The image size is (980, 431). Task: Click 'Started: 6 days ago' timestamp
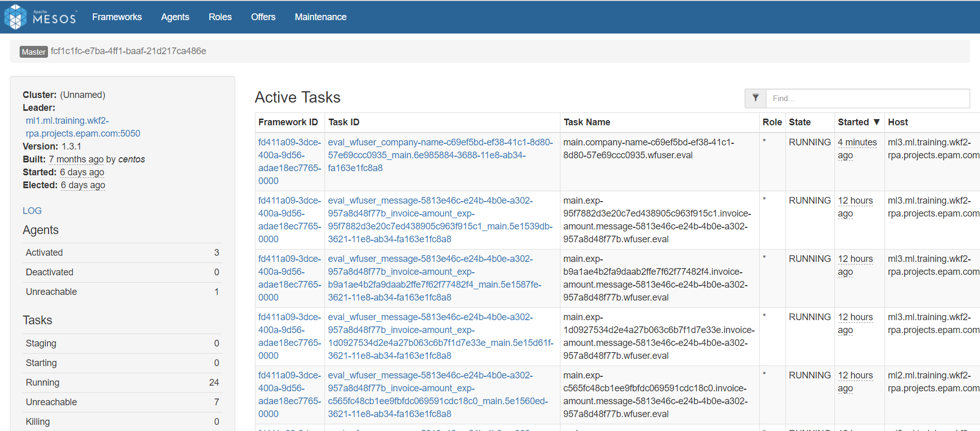pyautogui.click(x=82, y=172)
